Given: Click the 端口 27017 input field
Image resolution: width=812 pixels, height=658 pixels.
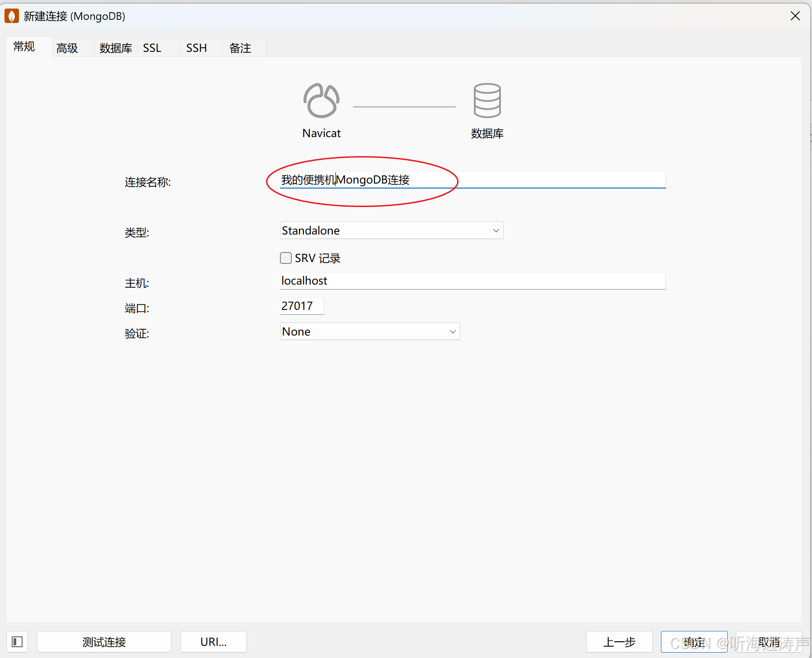Looking at the screenshot, I should point(301,305).
